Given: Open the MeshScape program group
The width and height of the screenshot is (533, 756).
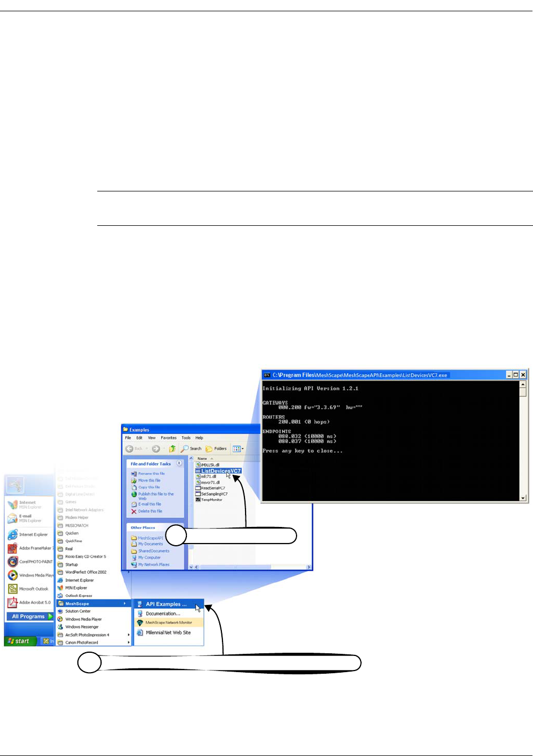Looking at the screenshot, I should [x=93, y=603].
